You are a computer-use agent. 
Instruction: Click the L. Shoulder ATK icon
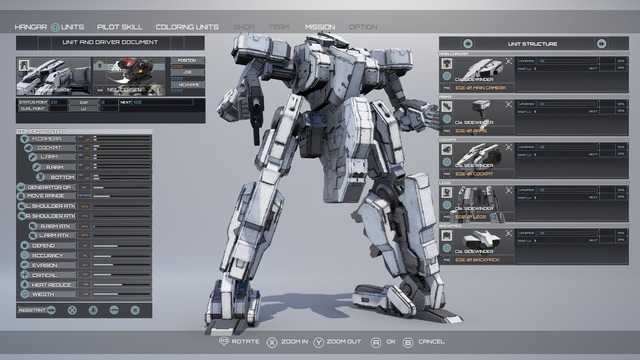(22, 206)
